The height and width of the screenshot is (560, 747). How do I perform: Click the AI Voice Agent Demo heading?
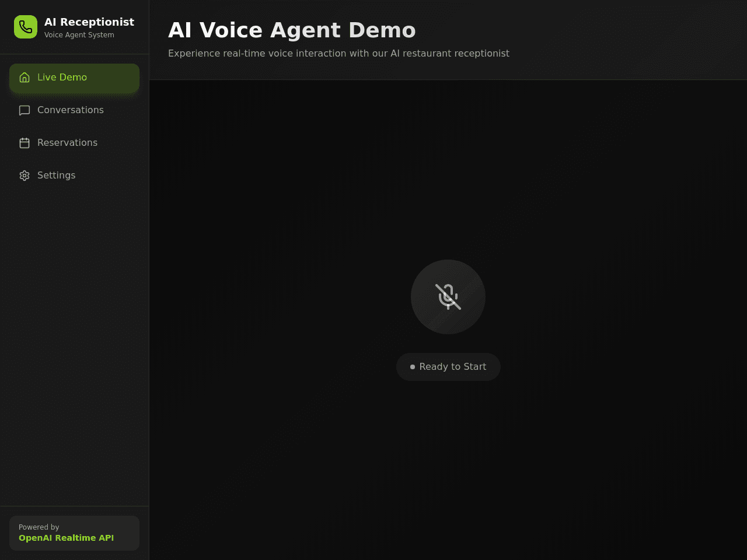(292, 30)
